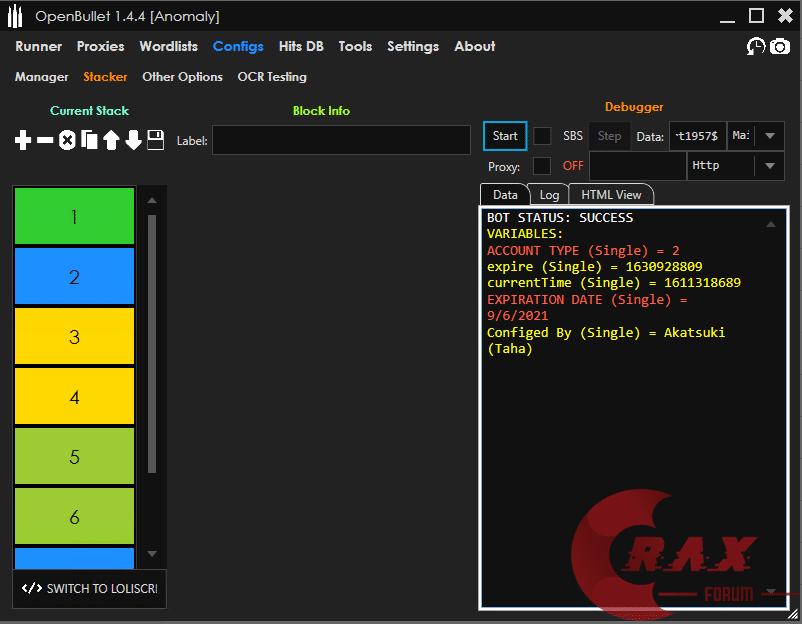
Task: Switch to the HTML View tab
Action: [611, 195]
